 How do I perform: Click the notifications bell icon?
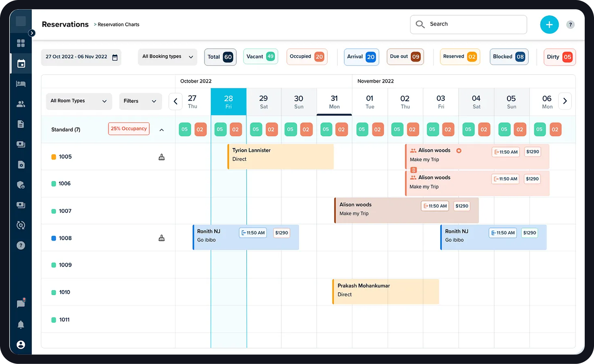[x=21, y=324]
